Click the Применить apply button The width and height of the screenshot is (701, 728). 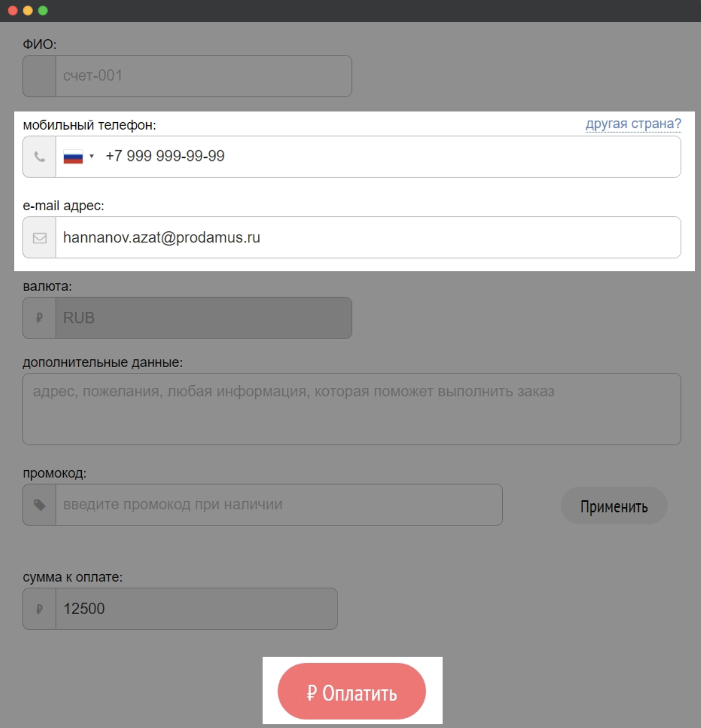[614, 506]
